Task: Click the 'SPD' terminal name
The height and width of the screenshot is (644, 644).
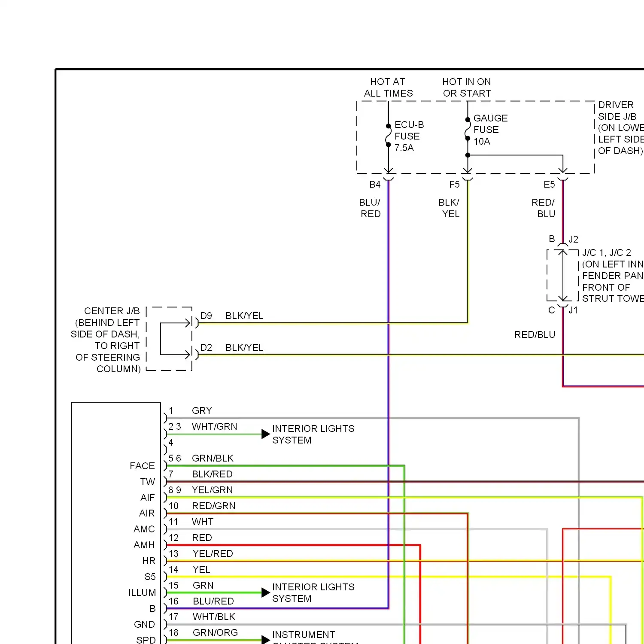Action: [146, 640]
